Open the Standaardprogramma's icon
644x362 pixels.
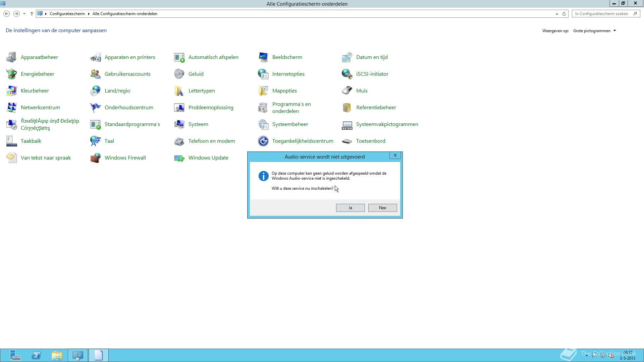95,124
